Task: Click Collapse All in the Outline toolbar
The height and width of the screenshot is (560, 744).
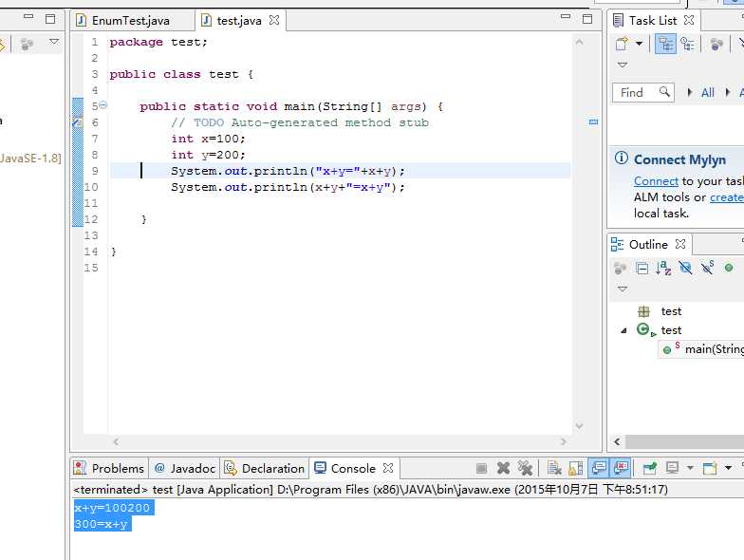Action: click(642, 269)
